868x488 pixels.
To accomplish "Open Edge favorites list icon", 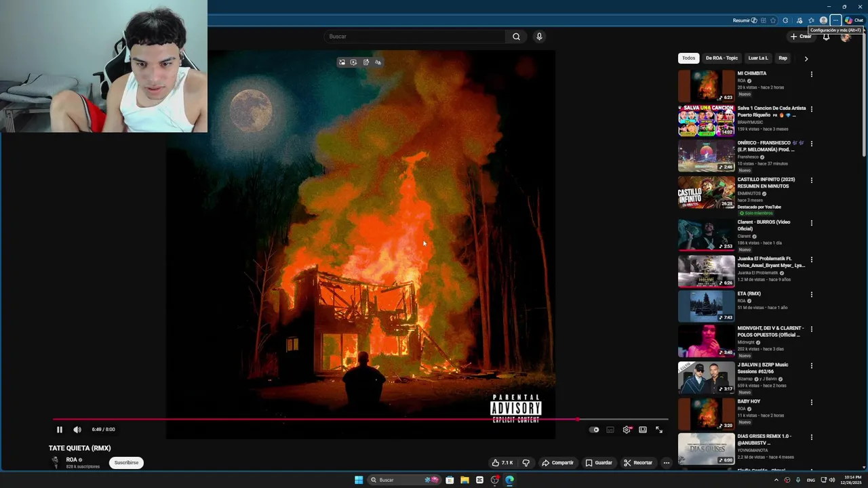I will point(811,20).
